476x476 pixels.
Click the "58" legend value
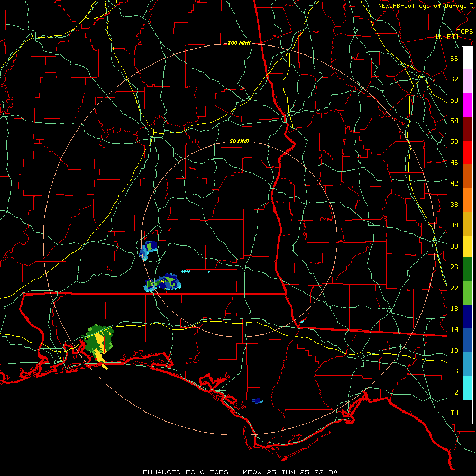tap(454, 100)
